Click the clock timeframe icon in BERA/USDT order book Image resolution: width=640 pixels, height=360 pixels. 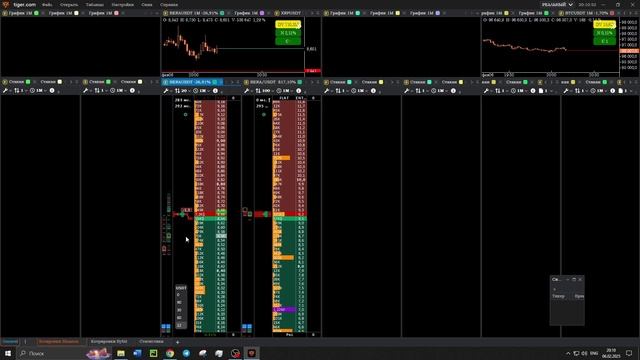pos(279,91)
